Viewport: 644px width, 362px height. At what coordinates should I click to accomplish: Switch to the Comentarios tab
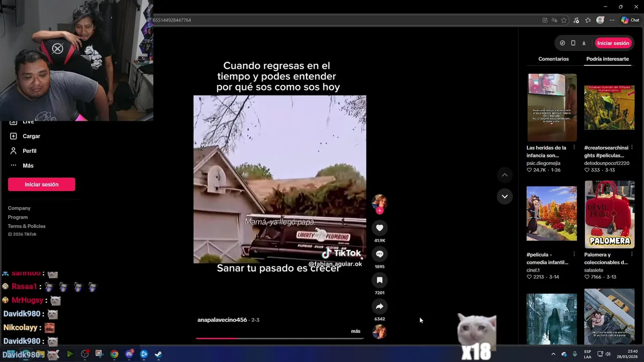point(553,59)
